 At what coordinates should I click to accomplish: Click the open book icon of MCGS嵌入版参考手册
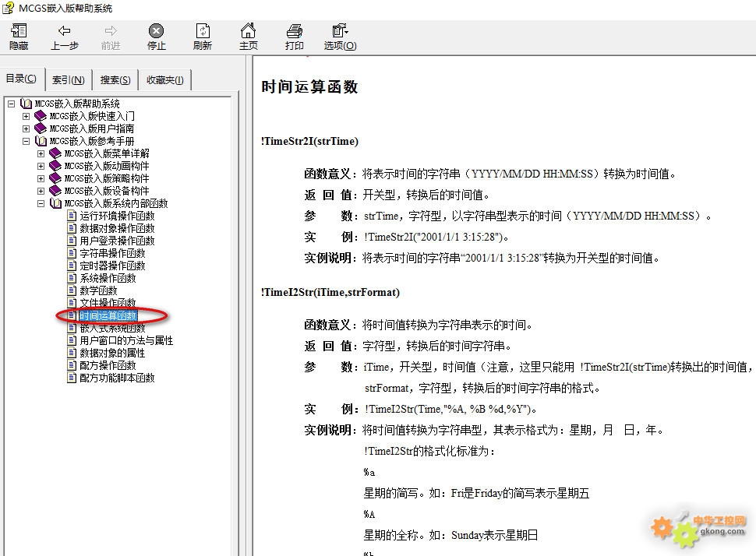41,141
